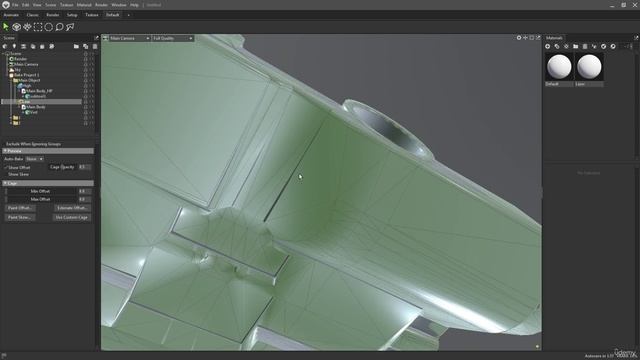The width and height of the screenshot is (640, 360).
Task: Add a new workspace tab with plus
Action: click(x=129, y=15)
